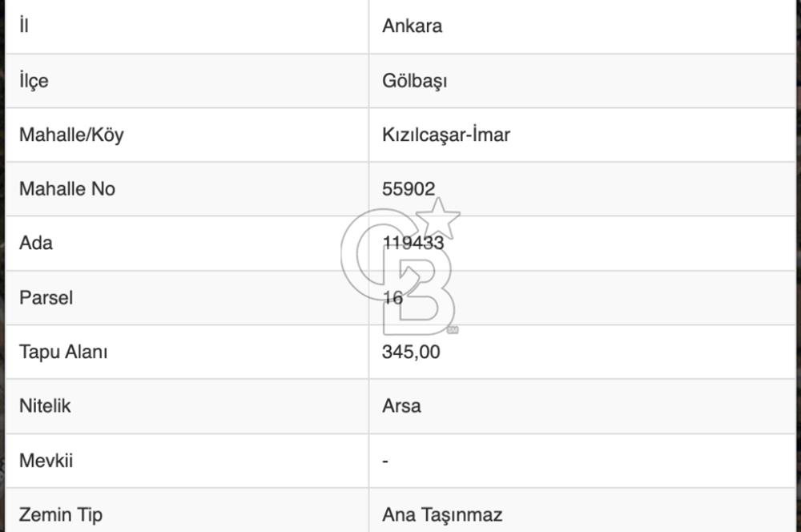Click the 55902 neighborhood number
The image size is (801, 532).
409,189
